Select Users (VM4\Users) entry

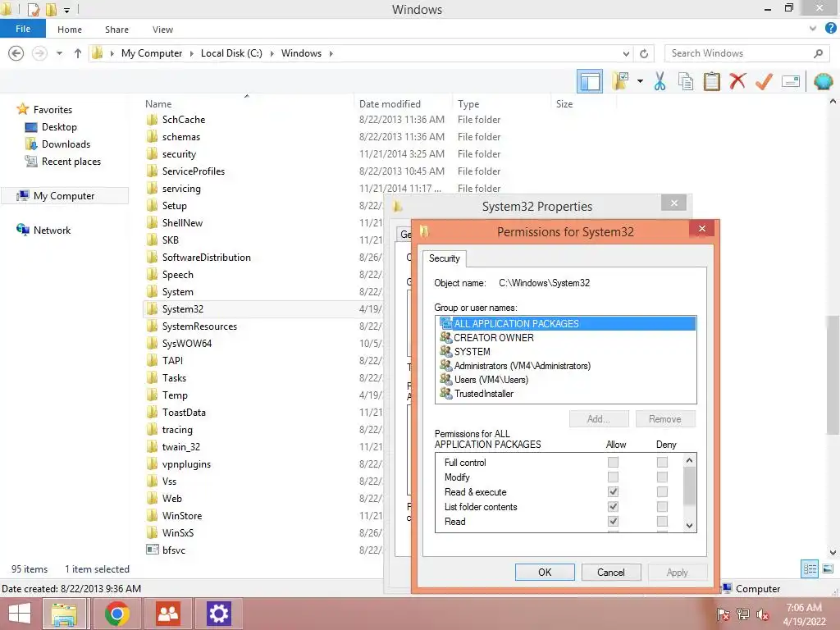[566, 379]
